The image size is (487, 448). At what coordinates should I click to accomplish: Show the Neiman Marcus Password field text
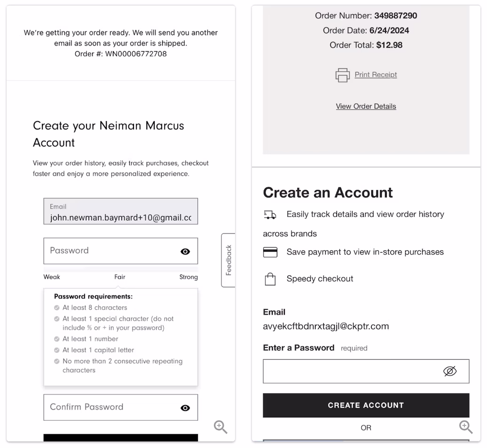[185, 252]
